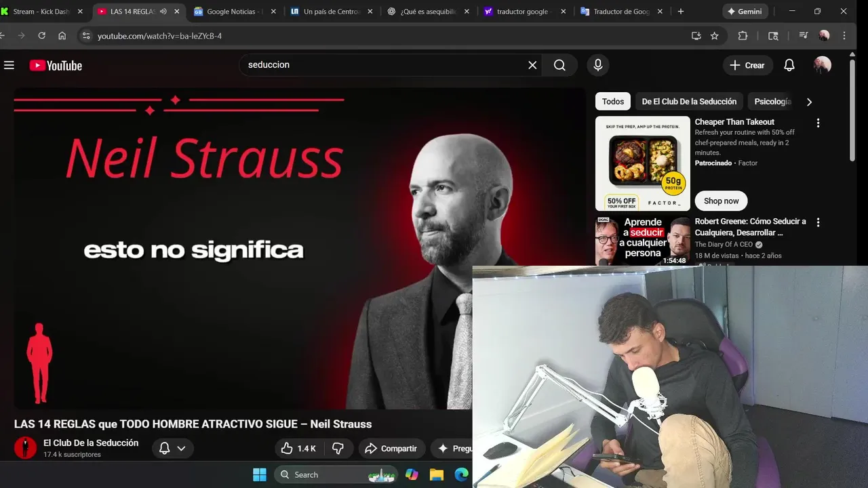Go forward in browser history
Screen dimensions: 868x488
click(x=21, y=36)
